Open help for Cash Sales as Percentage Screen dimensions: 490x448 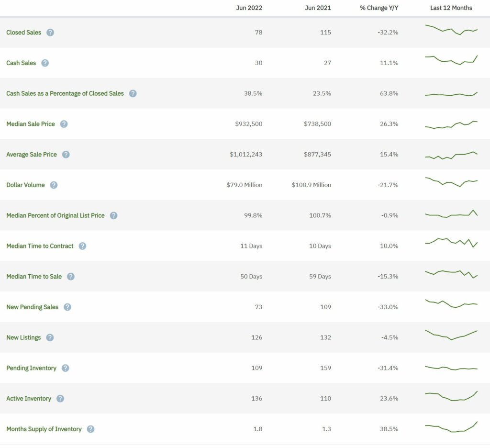133,93
